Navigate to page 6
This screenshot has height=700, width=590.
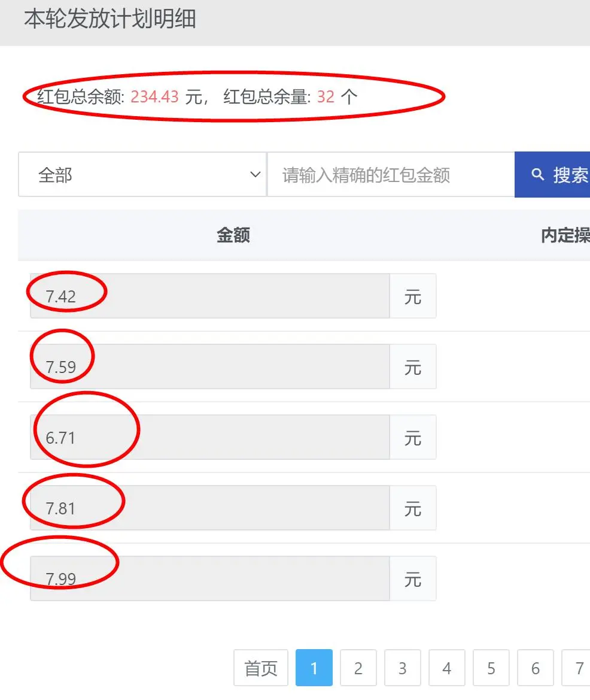[x=535, y=668]
